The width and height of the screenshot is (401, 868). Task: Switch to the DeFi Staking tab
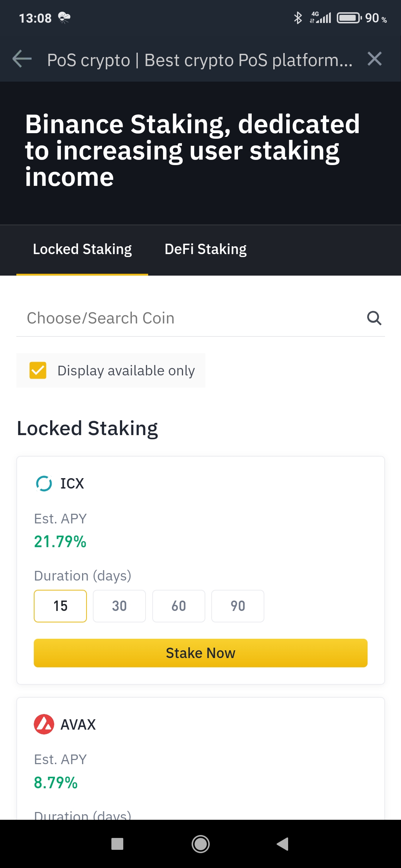(x=206, y=249)
